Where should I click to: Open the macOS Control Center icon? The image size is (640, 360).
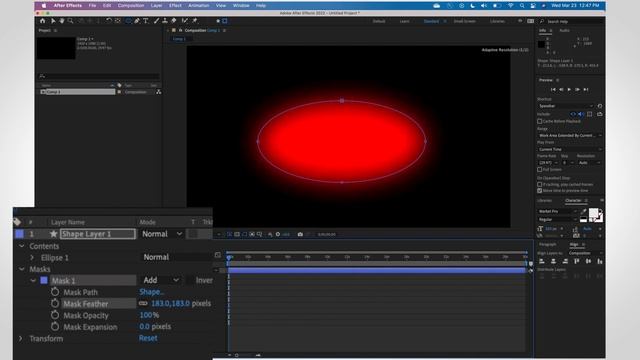pyautogui.click(x=533, y=6)
